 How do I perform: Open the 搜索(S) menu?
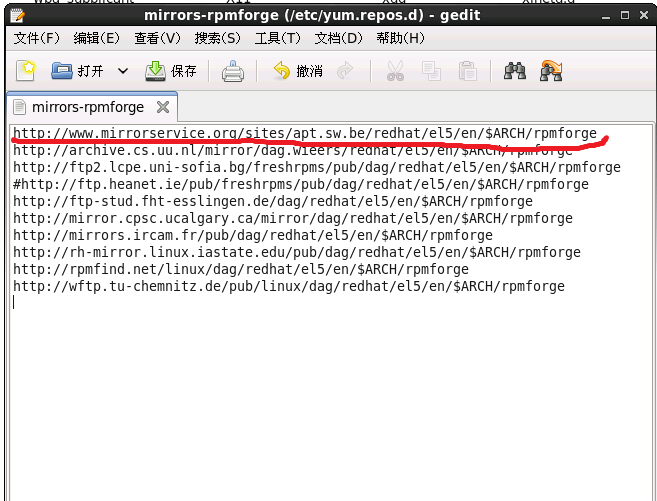click(217, 38)
